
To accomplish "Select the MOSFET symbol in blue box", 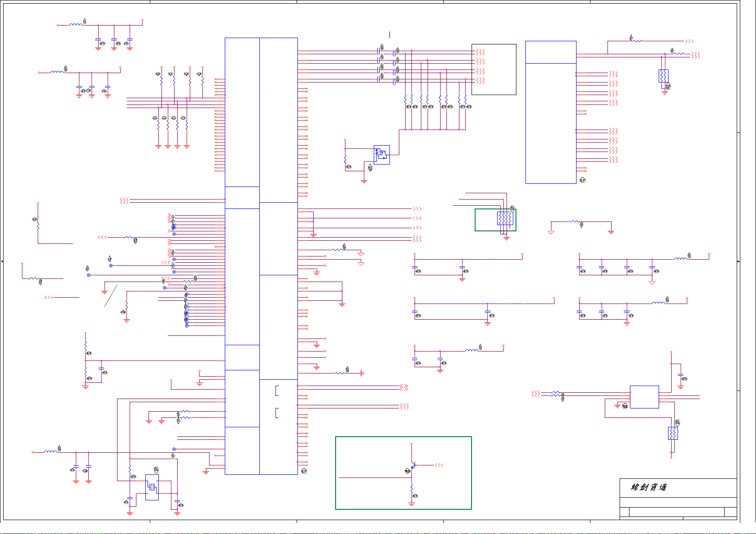I will tap(381, 155).
